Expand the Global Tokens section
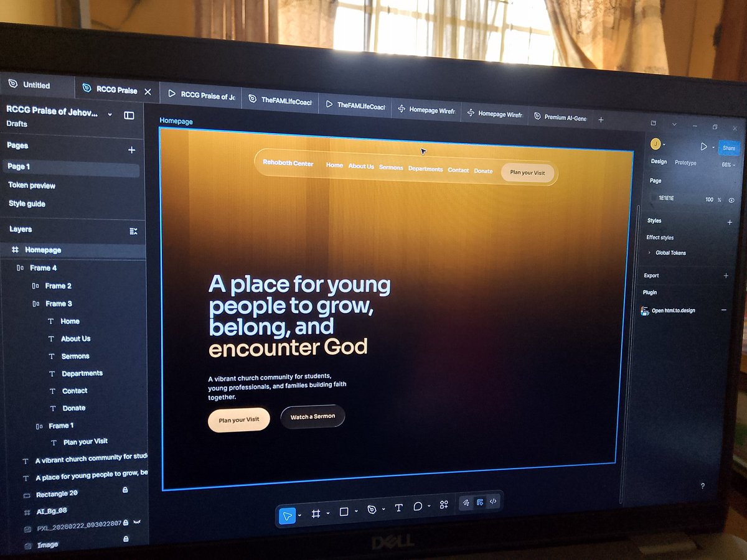This screenshot has width=747, height=560. [650, 253]
